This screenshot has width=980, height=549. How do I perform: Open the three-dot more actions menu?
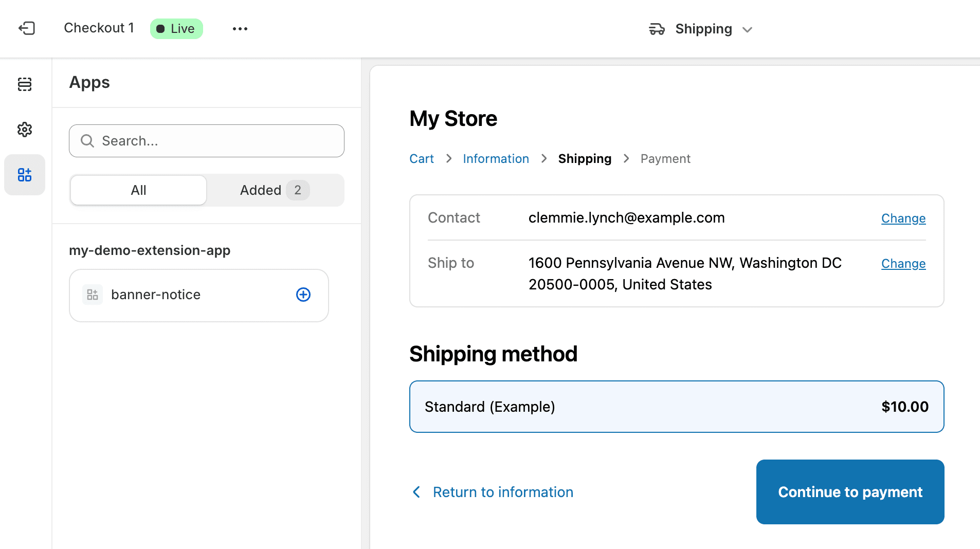click(240, 29)
